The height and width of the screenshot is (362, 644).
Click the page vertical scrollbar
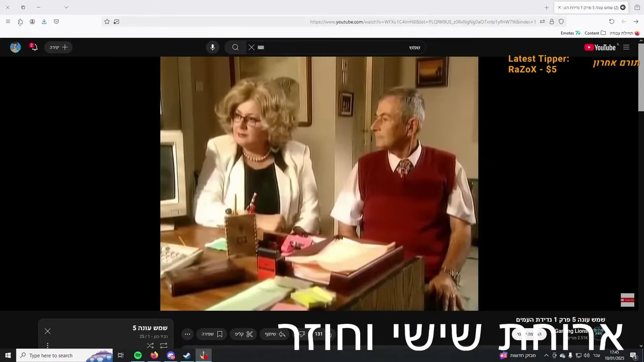point(641,78)
